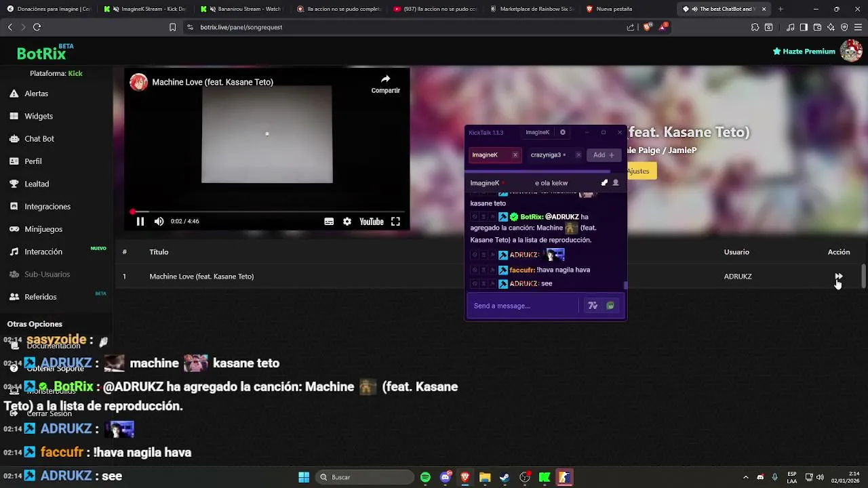Viewport: 868px width, 488px height.
Task: Open YouTube player settings gear
Action: tap(347, 222)
